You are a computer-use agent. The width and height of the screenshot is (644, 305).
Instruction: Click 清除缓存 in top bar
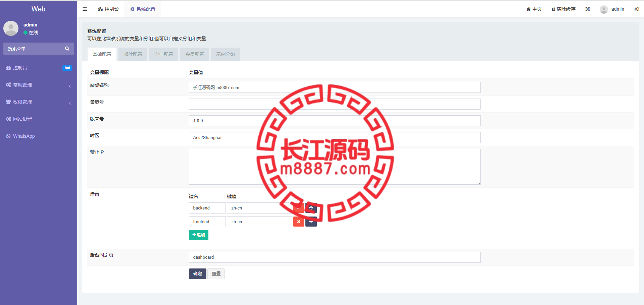click(x=563, y=9)
